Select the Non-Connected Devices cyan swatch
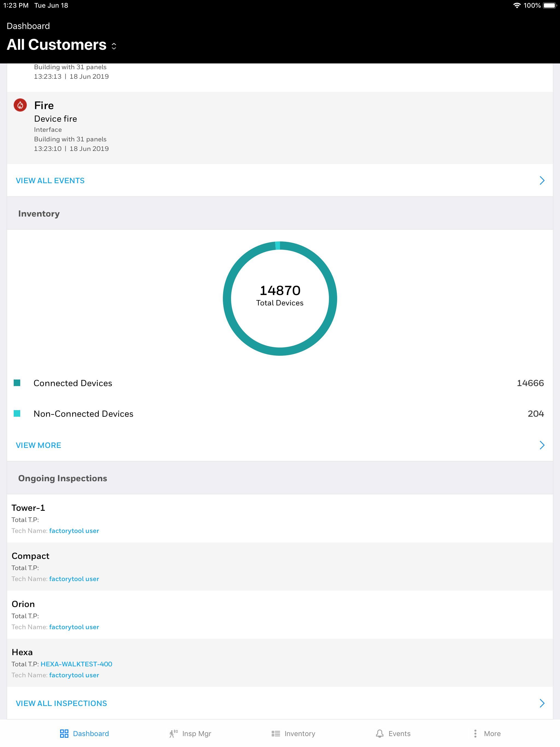This screenshot has width=560, height=747. pyautogui.click(x=17, y=413)
